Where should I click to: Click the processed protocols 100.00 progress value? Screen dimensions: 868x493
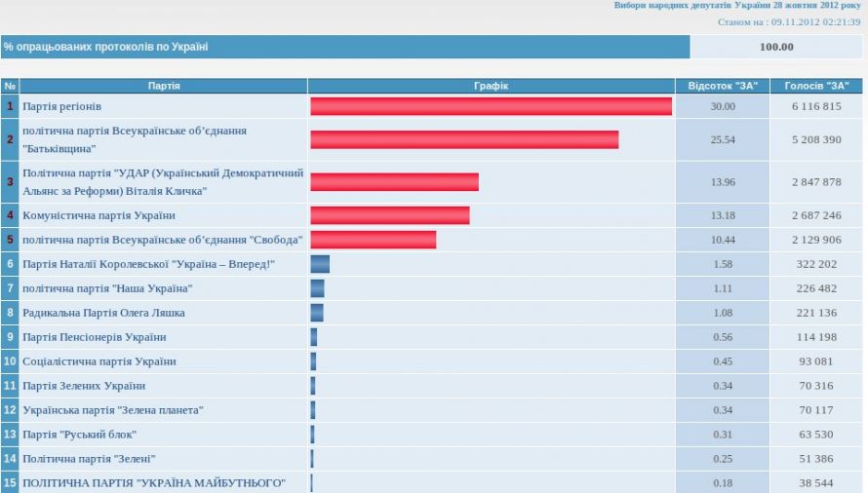click(x=776, y=47)
